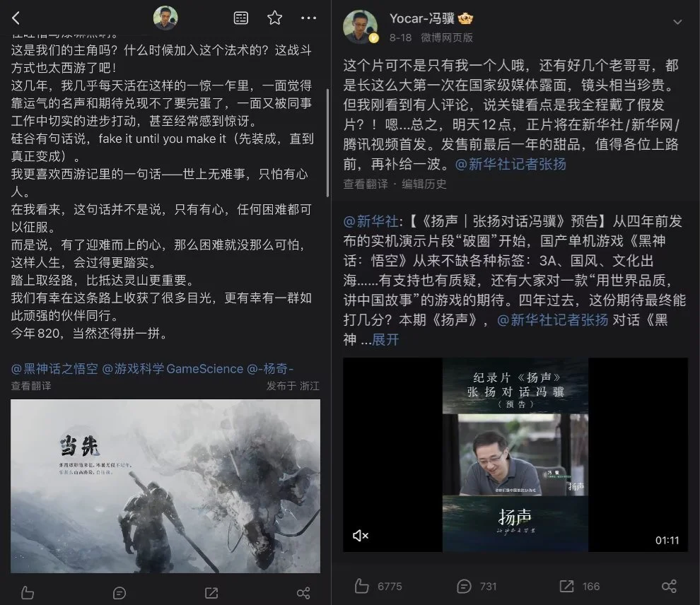The image size is (700, 605).
Task: Expand the chevron menu on Yocar's post
Action: coord(677,22)
